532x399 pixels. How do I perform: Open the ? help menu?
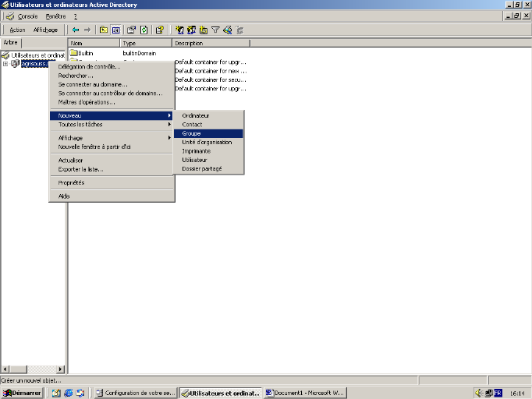coord(76,16)
